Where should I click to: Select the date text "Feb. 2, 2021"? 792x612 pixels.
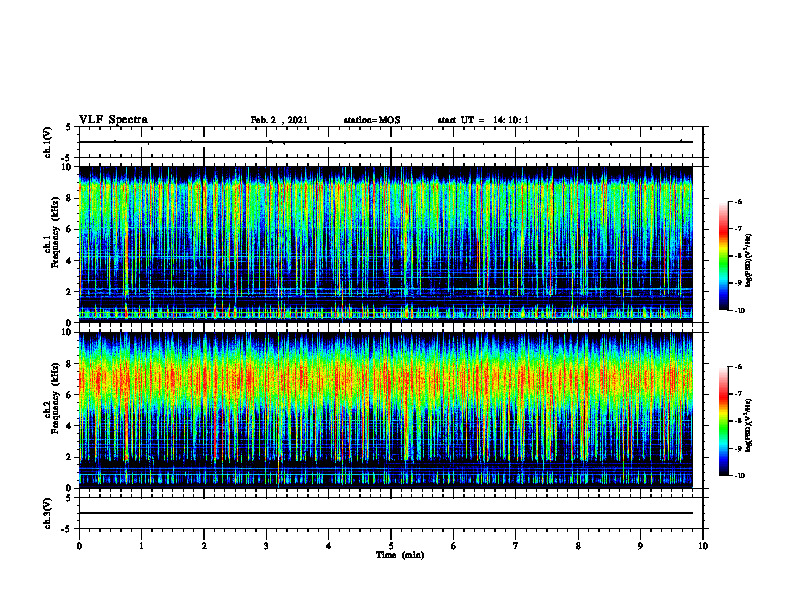(279, 120)
